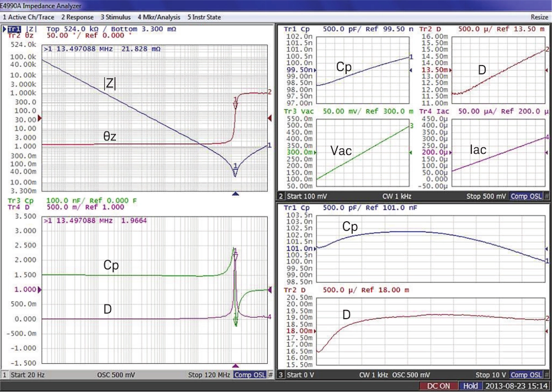Open the 5 Instr State menu
Viewport: 552px width, 392px height.
click(204, 17)
